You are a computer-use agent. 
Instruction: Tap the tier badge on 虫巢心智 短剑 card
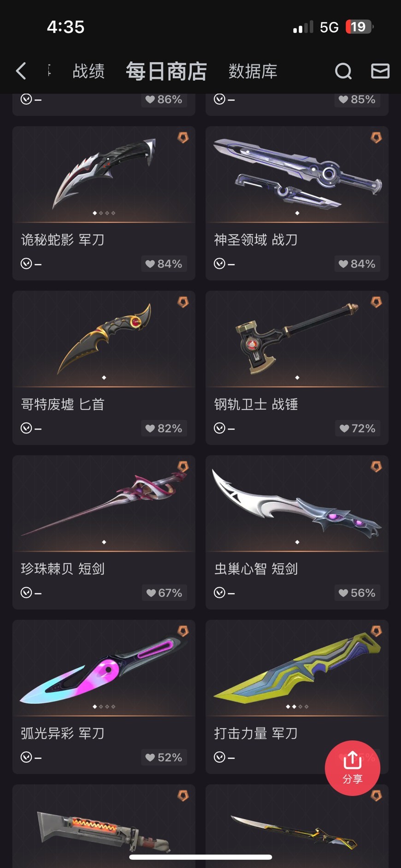coord(376,467)
